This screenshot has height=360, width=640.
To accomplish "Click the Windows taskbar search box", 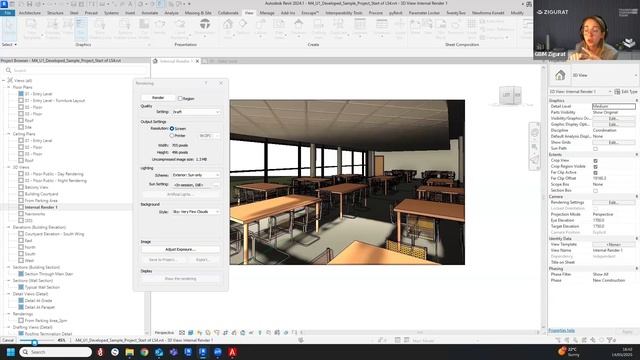I will [x=55, y=352].
